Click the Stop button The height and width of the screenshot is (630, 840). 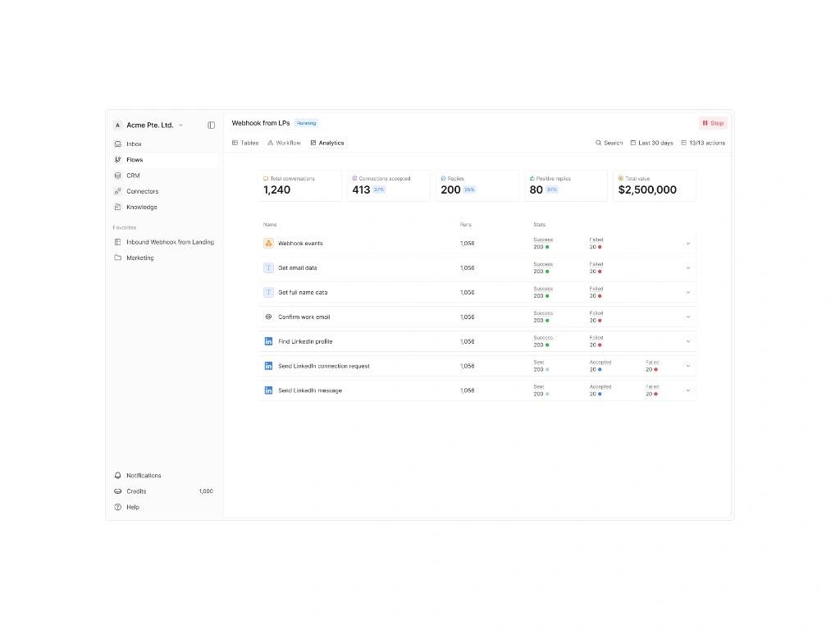pyautogui.click(x=713, y=123)
